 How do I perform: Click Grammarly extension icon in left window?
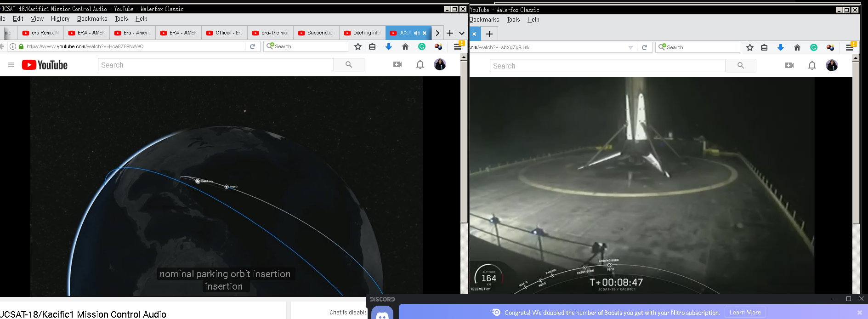point(422,46)
